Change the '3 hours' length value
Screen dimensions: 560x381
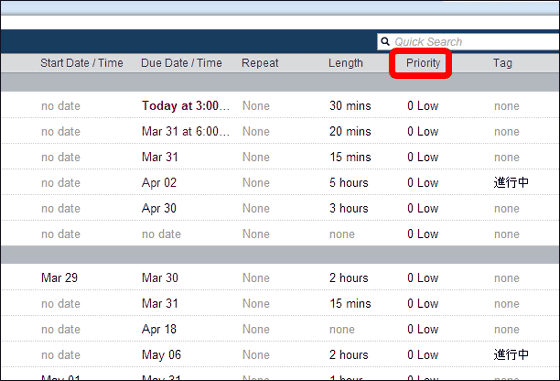point(349,209)
